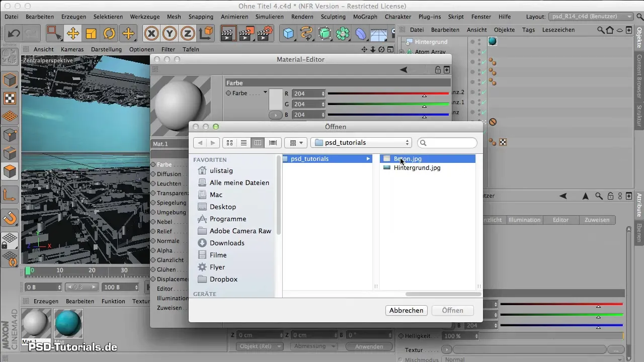
Task: Enable the Normale material channel
Action: [x=153, y=241]
